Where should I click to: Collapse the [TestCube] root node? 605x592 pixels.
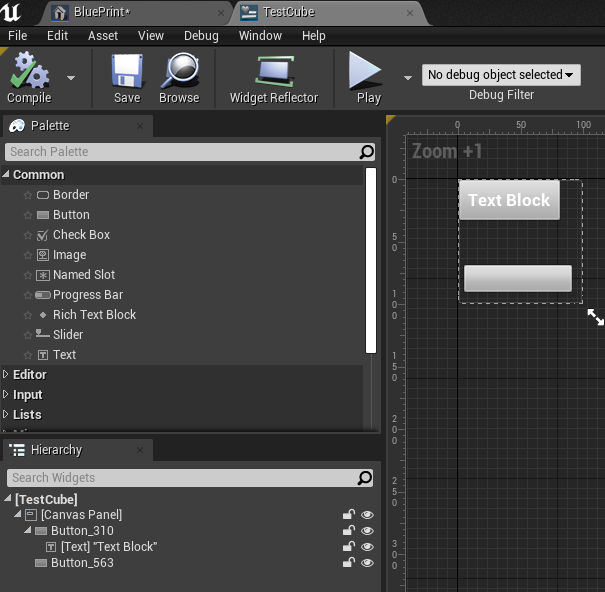click(8, 498)
